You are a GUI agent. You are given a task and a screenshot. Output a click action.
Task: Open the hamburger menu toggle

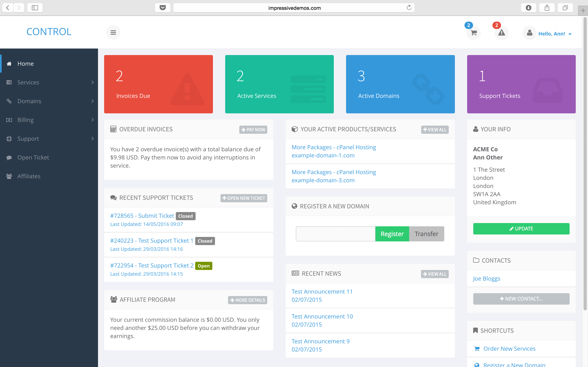click(113, 32)
